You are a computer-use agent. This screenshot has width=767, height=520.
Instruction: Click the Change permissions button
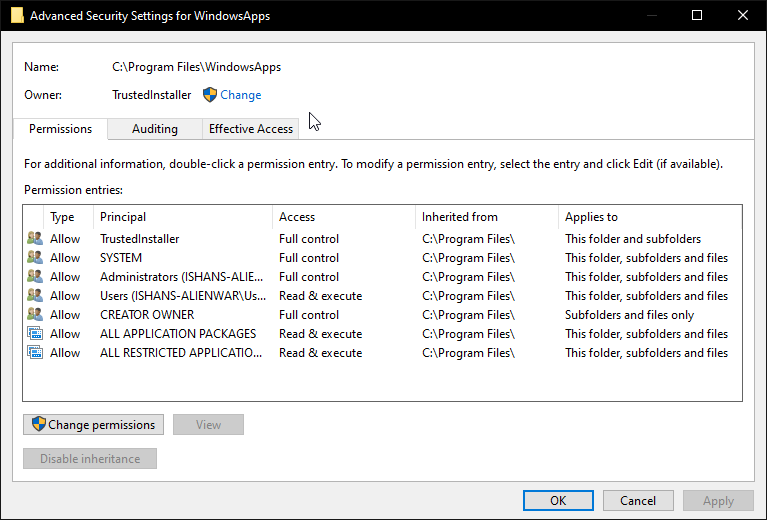click(93, 425)
